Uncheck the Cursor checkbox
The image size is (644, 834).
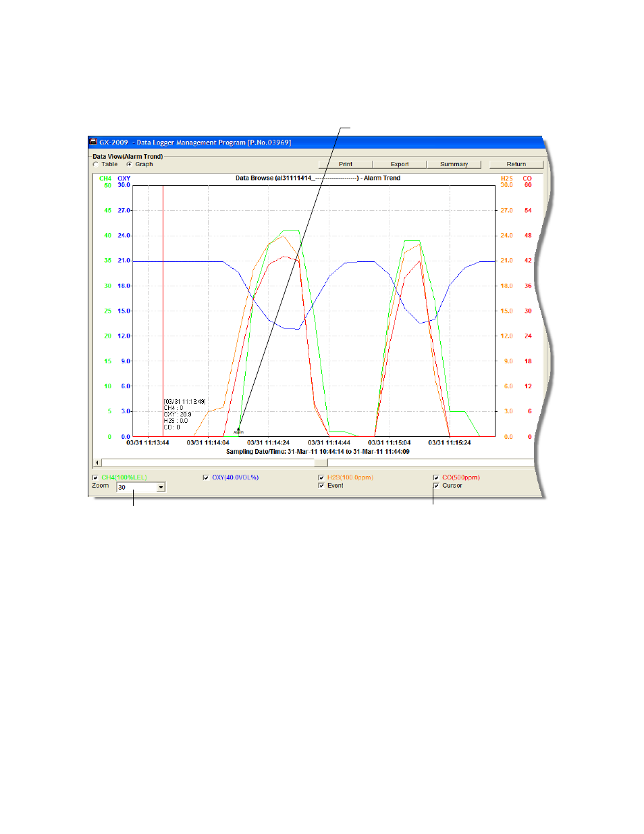436,486
